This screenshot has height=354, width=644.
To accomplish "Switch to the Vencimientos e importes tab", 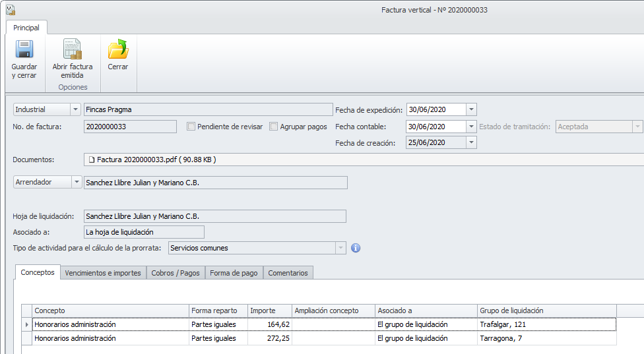I will [103, 273].
